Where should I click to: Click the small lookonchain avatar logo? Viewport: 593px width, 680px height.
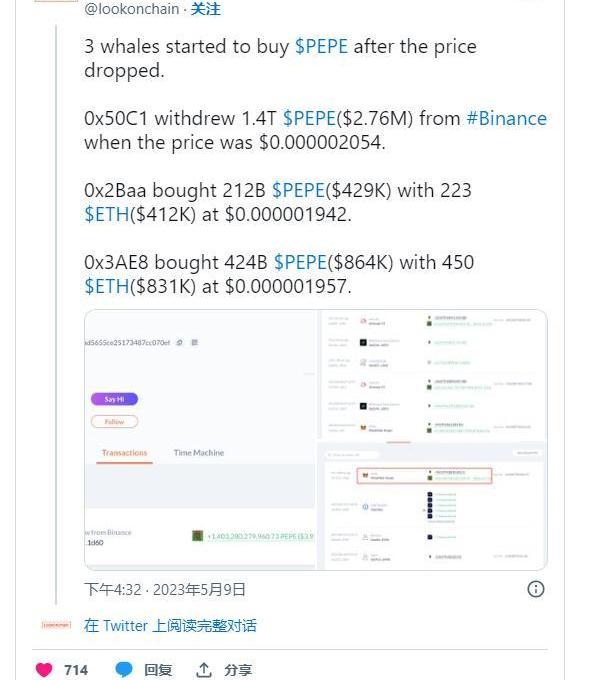pyautogui.click(x=56, y=625)
